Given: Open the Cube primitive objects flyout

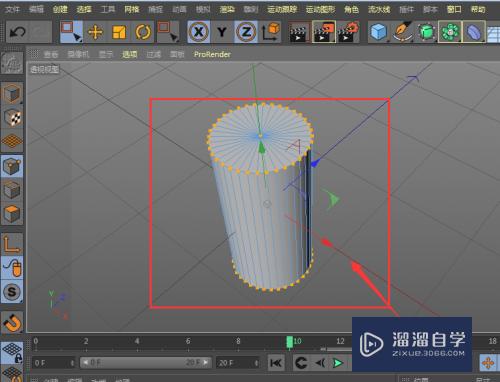Looking at the screenshot, I should point(379,32).
